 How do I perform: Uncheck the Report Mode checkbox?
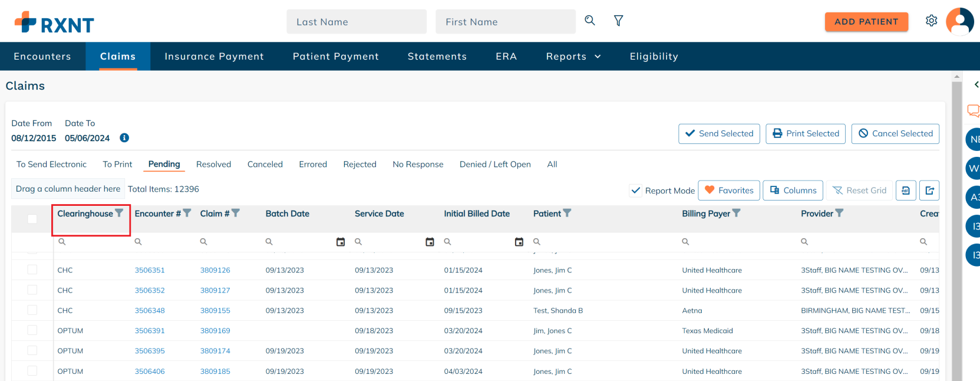(636, 190)
